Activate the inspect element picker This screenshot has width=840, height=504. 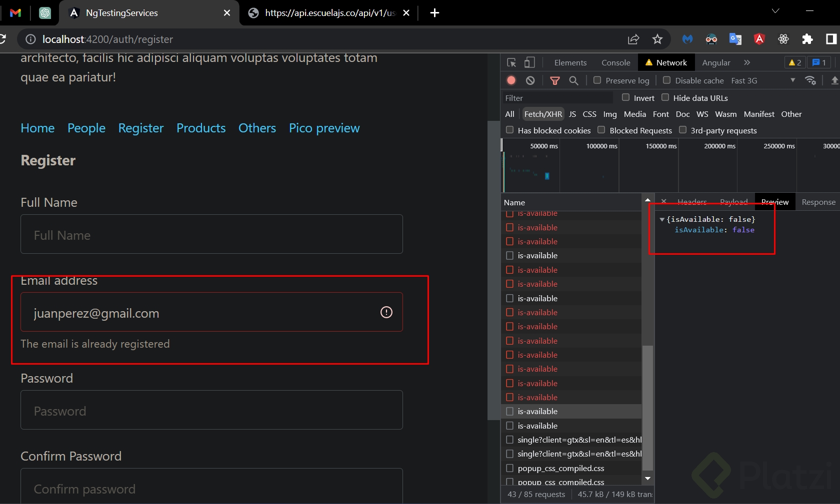pyautogui.click(x=511, y=62)
